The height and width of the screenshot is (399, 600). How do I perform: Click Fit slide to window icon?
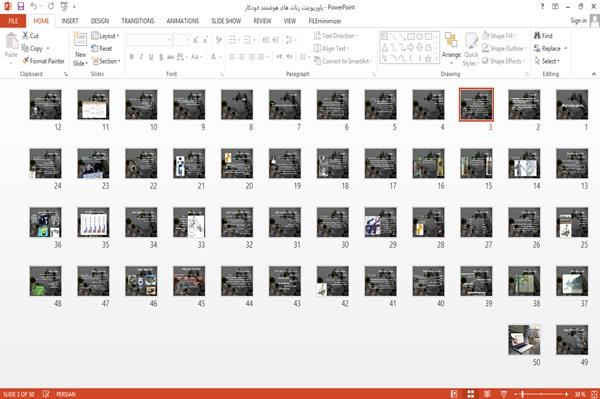pos(594,394)
